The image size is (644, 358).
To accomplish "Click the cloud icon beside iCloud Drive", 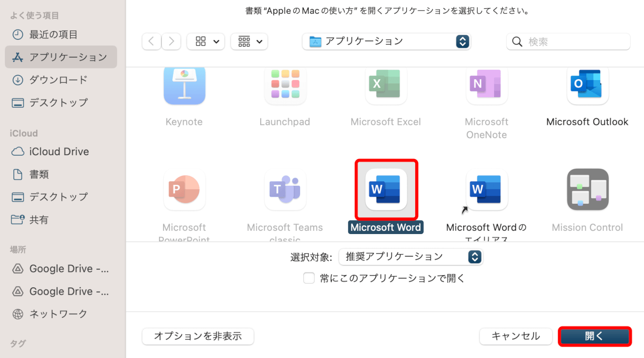I will coord(17,152).
